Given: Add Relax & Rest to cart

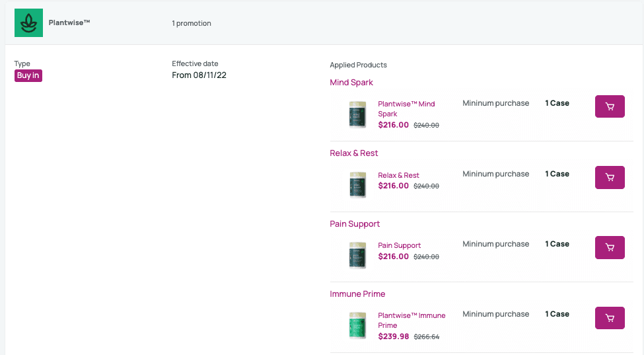Looking at the screenshot, I should [610, 177].
